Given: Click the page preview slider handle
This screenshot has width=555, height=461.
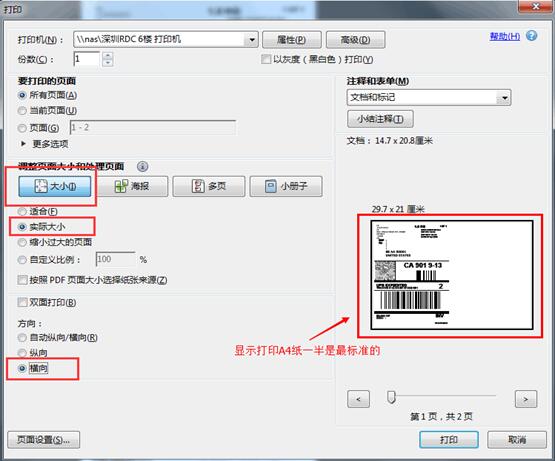Looking at the screenshot, I should coord(391,397).
